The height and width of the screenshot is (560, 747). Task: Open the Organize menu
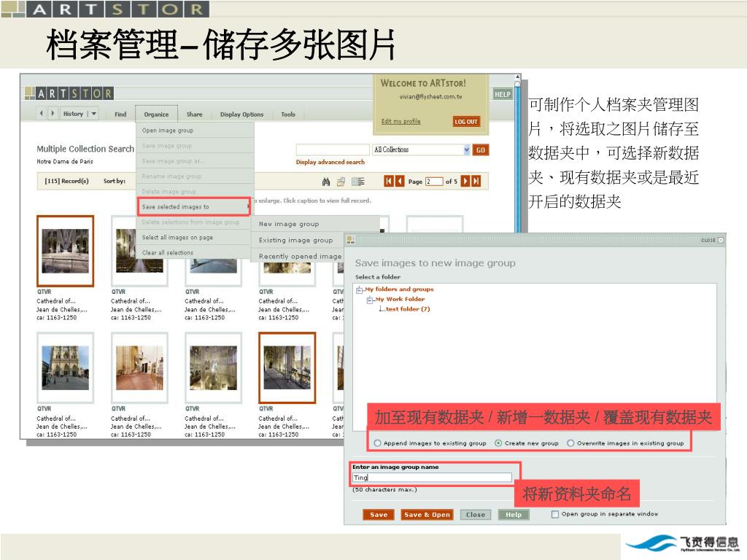coord(156,114)
